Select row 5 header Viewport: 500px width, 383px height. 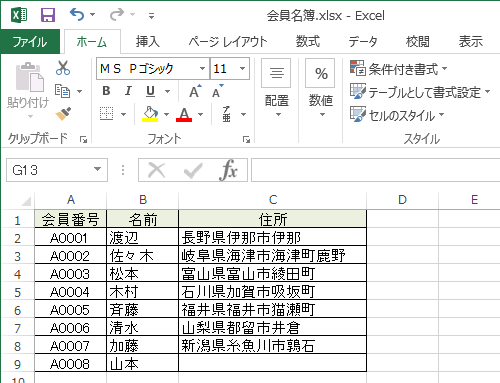click(17, 292)
